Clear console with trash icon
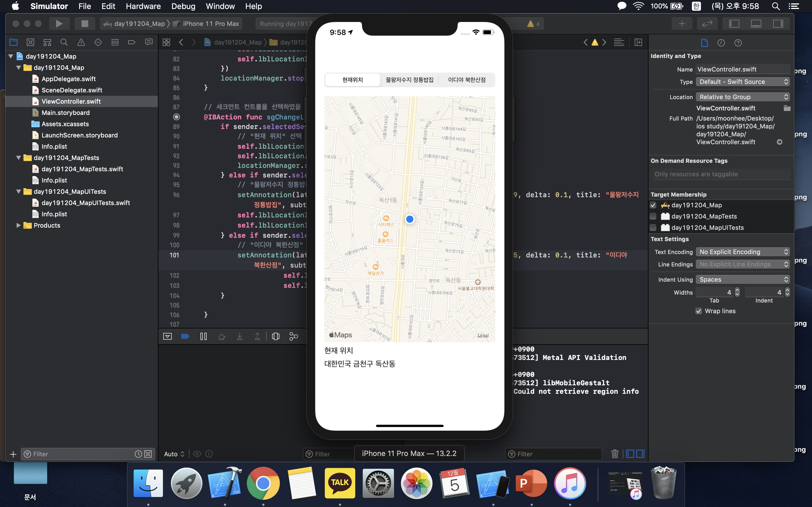This screenshot has height=507, width=812. [x=614, y=454]
